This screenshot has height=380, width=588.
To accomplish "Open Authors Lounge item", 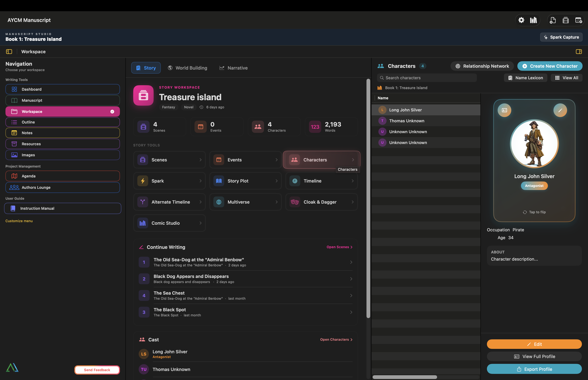I will point(63,187).
